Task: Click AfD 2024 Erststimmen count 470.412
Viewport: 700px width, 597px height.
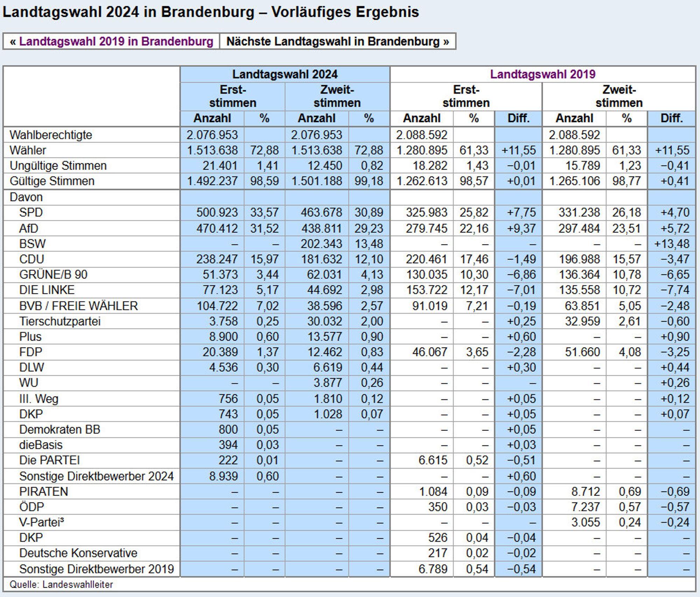Action: [217, 228]
